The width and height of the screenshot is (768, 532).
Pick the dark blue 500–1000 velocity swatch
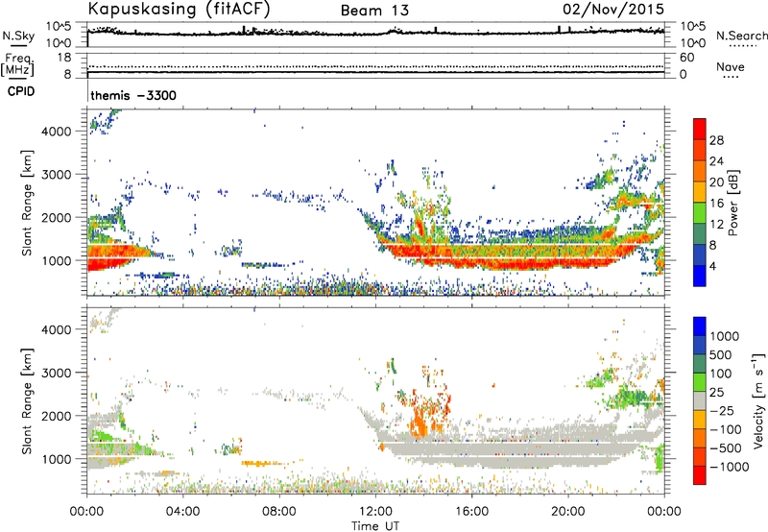coord(700,345)
